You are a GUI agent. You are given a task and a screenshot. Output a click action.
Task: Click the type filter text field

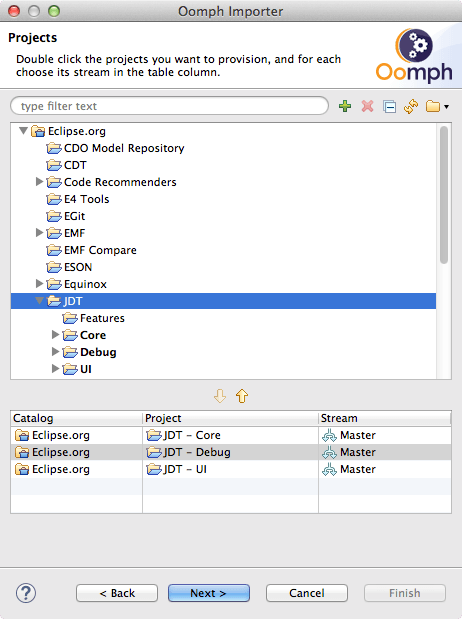[169, 106]
